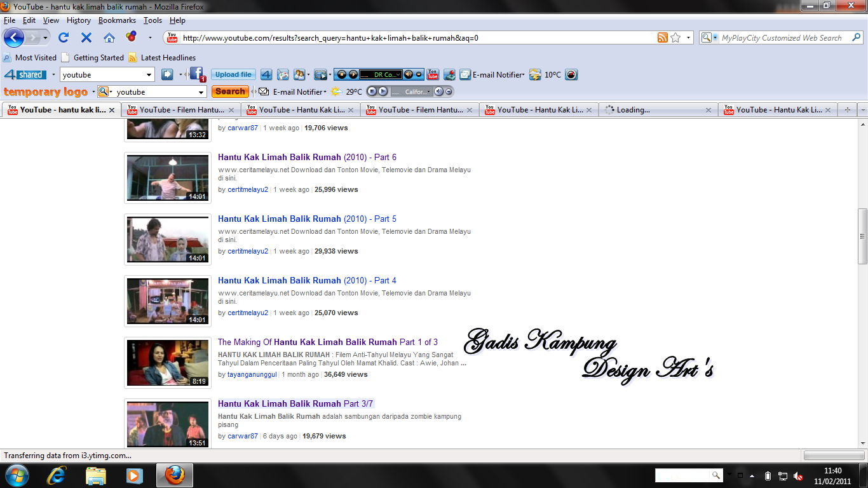The width and height of the screenshot is (868, 488).
Task: Reload the current page
Action: [64, 37]
